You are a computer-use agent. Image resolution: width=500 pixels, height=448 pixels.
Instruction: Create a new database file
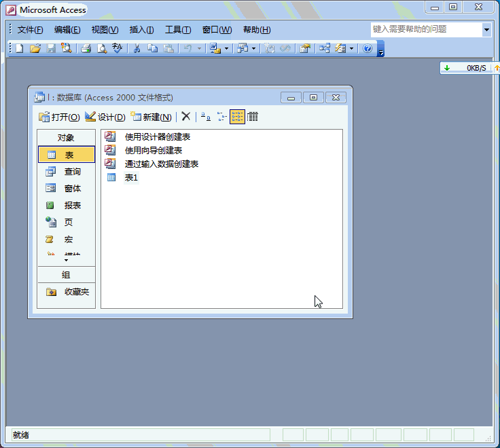coord(20,48)
